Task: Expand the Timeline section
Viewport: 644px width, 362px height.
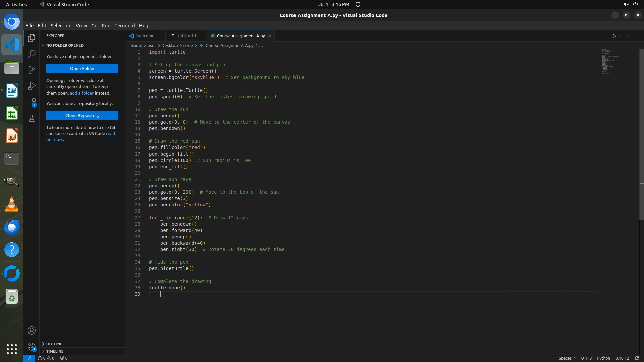Action: click(55, 351)
